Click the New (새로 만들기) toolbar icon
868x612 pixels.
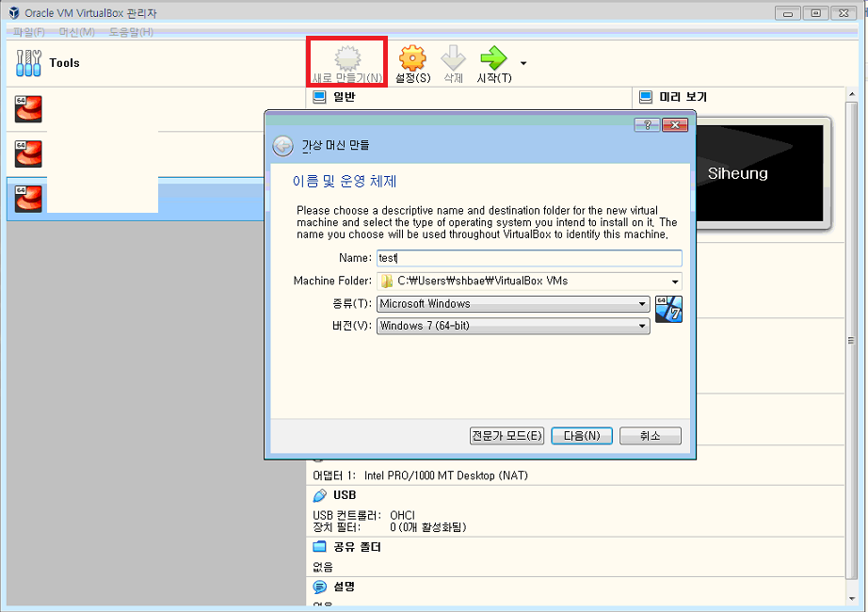click(x=347, y=57)
